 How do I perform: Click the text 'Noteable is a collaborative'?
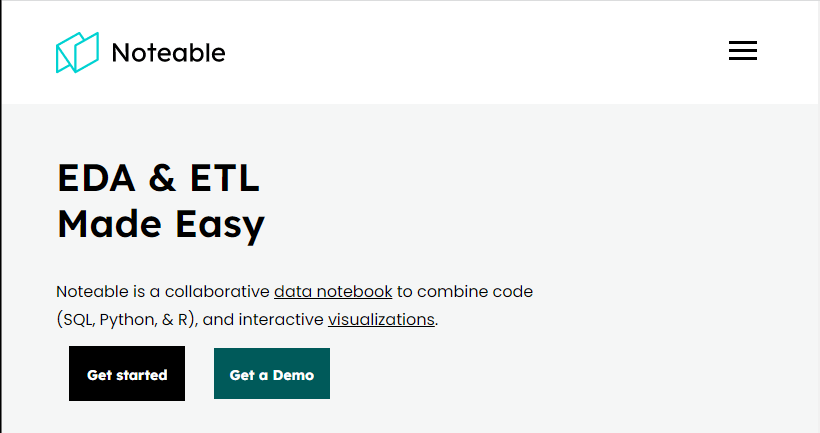point(162,292)
